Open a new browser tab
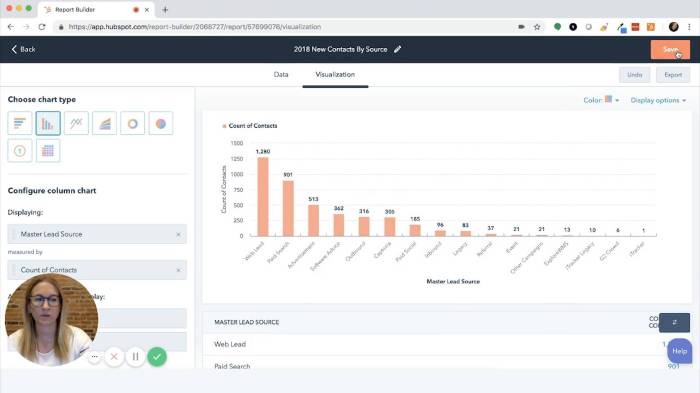The width and height of the screenshot is (700, 393). point(165,9)
